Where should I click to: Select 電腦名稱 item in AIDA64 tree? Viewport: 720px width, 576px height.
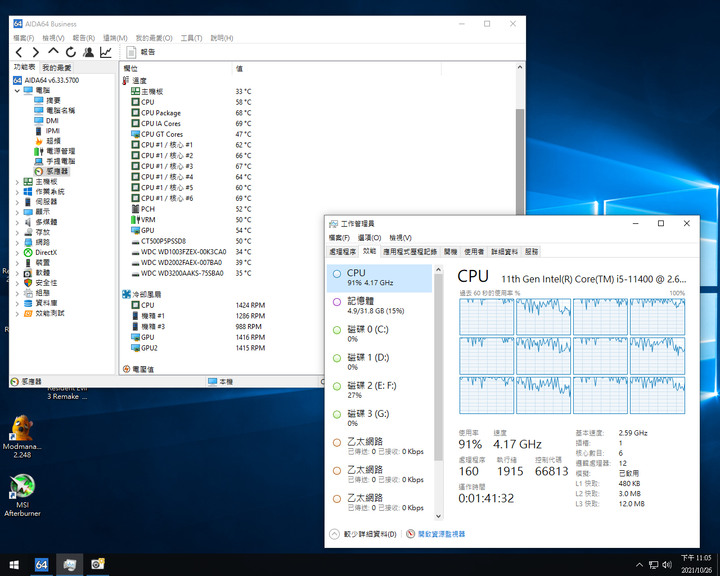pos(55,111)
